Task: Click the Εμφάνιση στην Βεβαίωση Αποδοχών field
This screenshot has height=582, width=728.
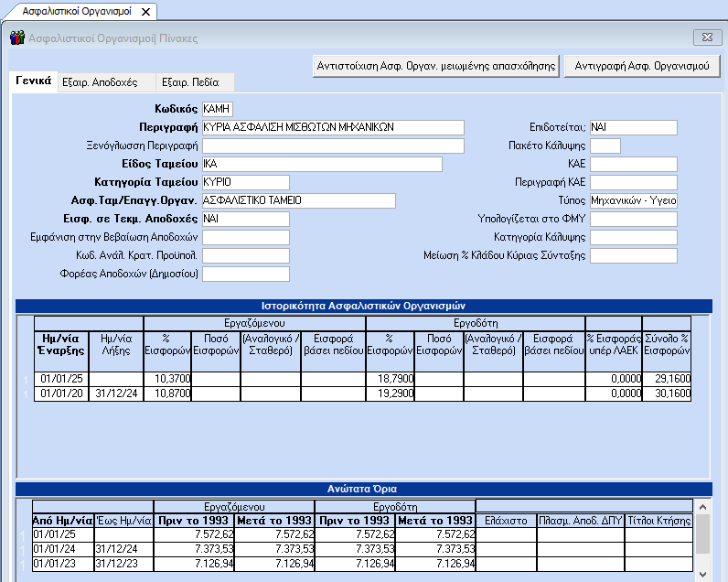Action: coord(246,237)
